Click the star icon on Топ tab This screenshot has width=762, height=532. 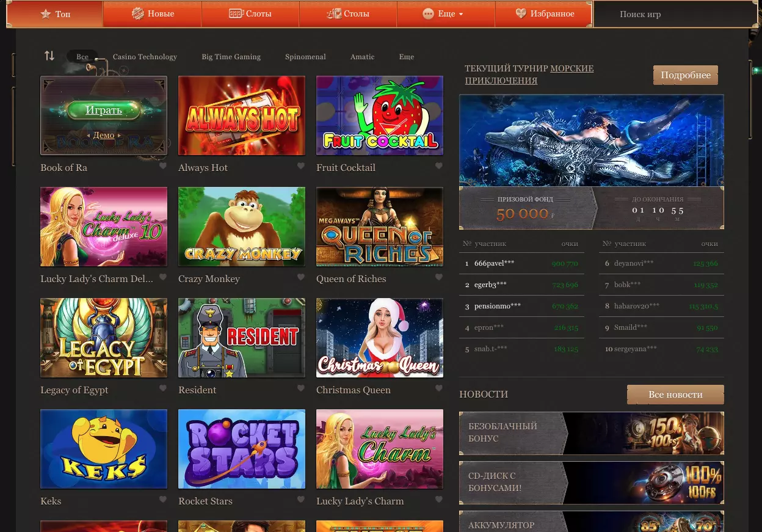point(46,13)
